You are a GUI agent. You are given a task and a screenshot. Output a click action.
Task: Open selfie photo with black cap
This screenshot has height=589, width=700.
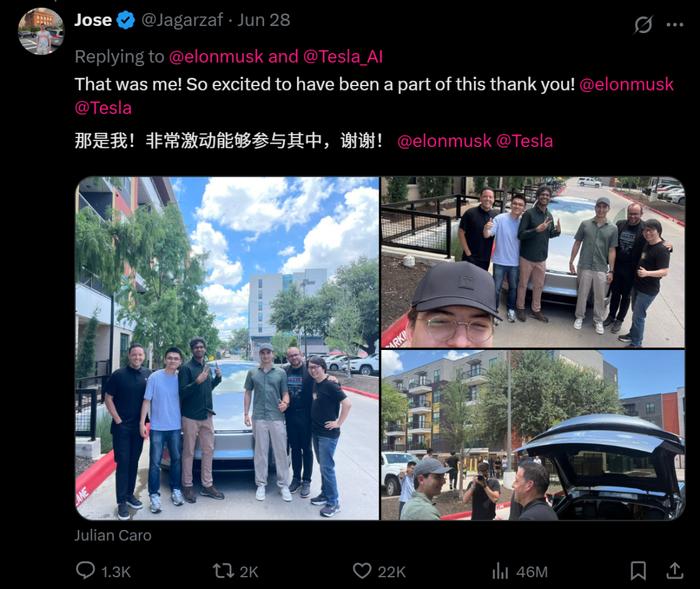tap(533, 262)
